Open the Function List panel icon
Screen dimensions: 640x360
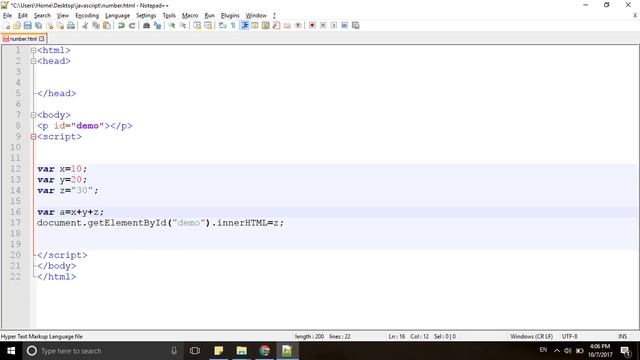276,25
